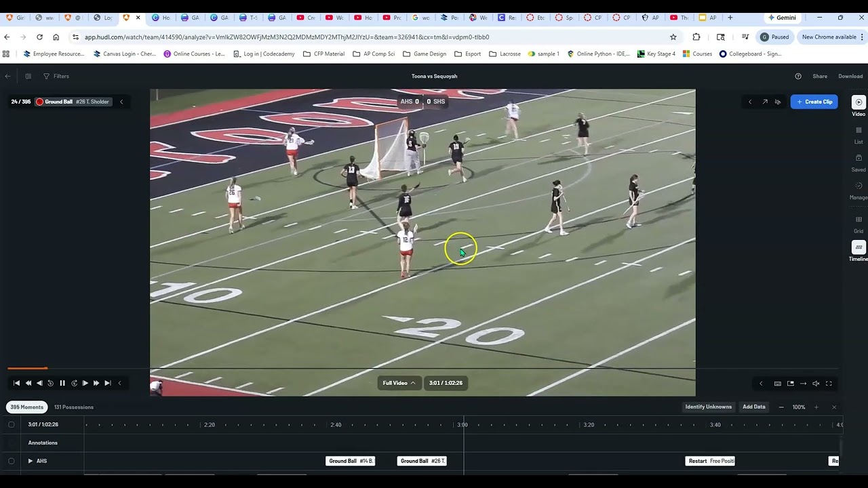Screen dimensions: 868x488
Task: Select Restart Free Position timeline moment
Action: click(711, 461)
